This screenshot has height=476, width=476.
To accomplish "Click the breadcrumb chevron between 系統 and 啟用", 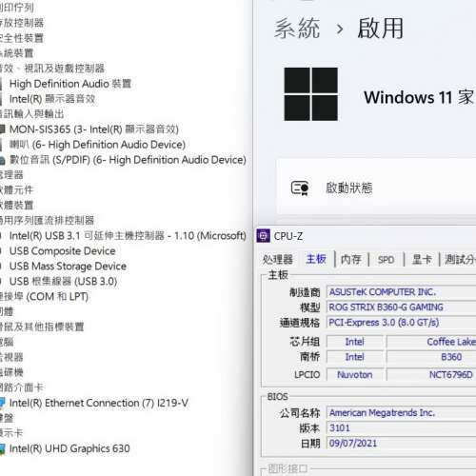I will click(340, 30).
